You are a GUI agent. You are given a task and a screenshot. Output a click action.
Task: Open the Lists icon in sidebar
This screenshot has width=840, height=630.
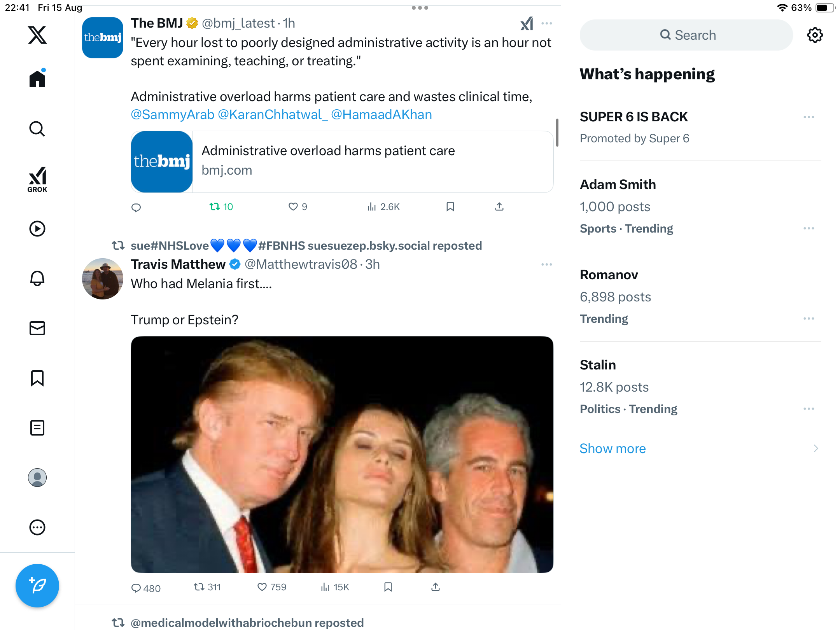click(37, 428)
